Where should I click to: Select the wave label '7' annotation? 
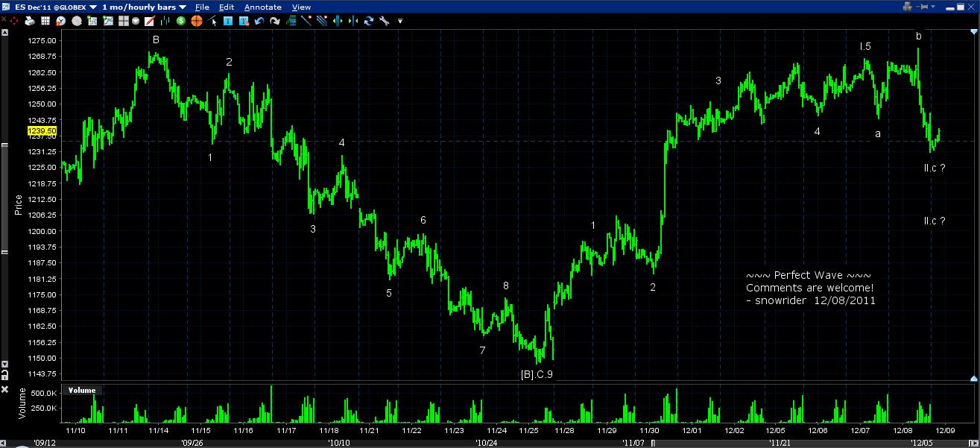[x=482, y=350]
